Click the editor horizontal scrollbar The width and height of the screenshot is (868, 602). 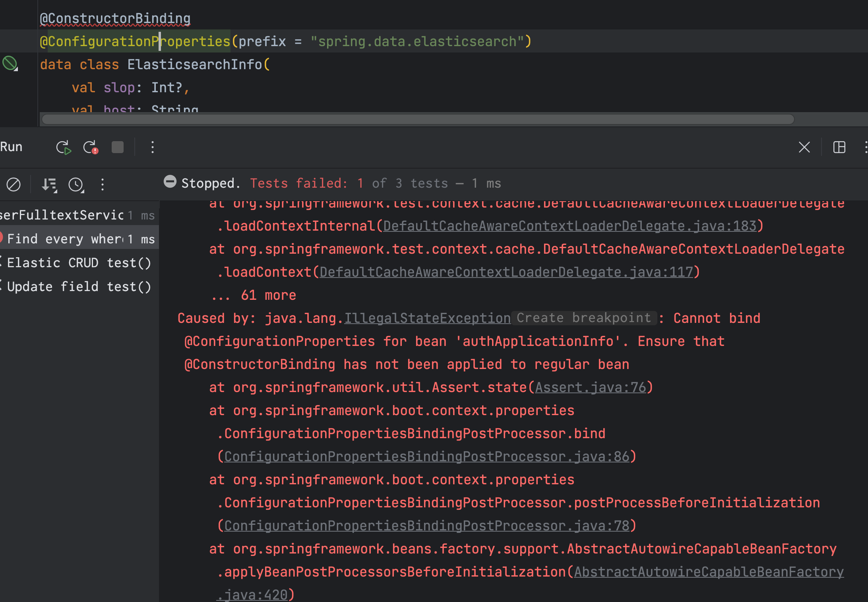coord(418,120)
